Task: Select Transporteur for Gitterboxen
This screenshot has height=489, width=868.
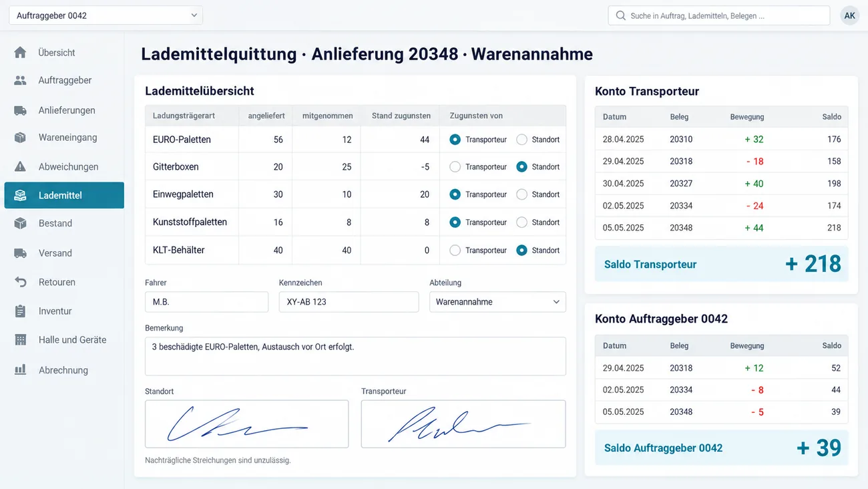Action: (455, 167)
